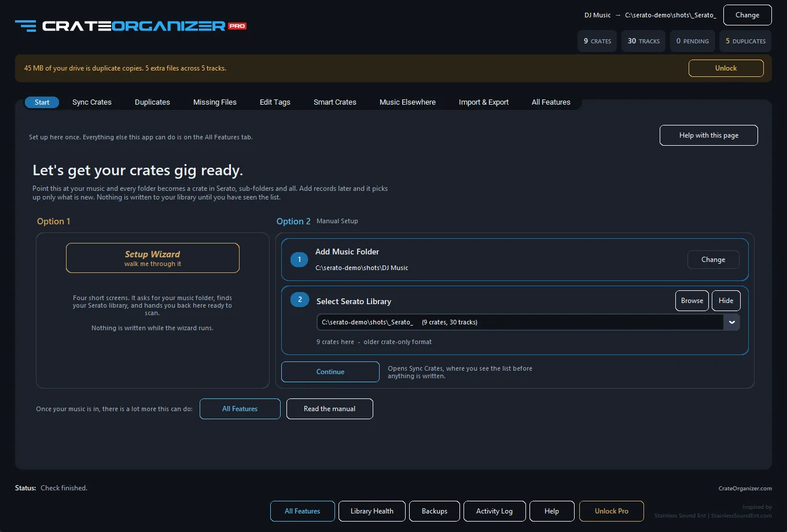Click the CrateOrganizer Pro logo
Viewport: 787px width, 532px height.
[x=131, y=25]
